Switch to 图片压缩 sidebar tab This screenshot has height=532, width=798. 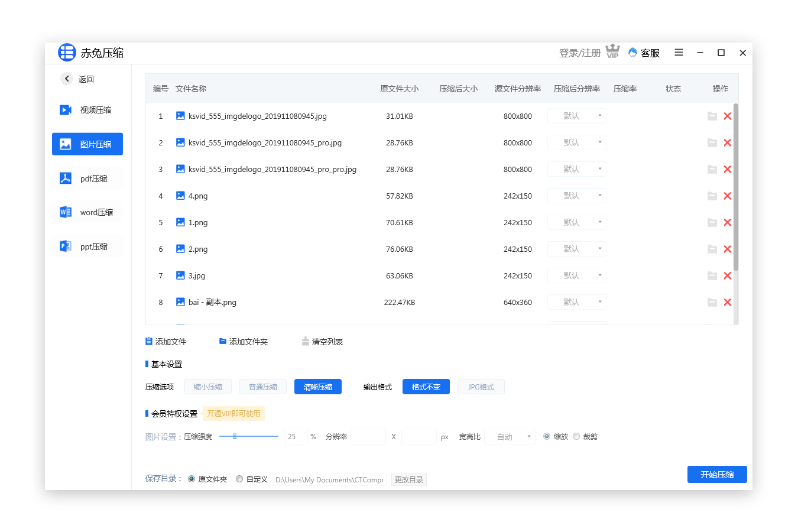point(87,144)
